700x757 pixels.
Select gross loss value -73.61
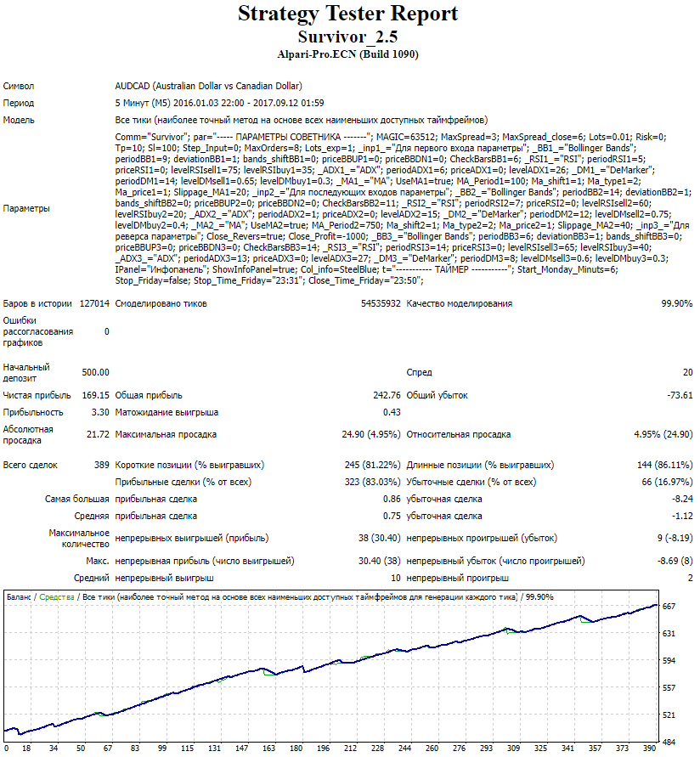[x=680, y=395]
